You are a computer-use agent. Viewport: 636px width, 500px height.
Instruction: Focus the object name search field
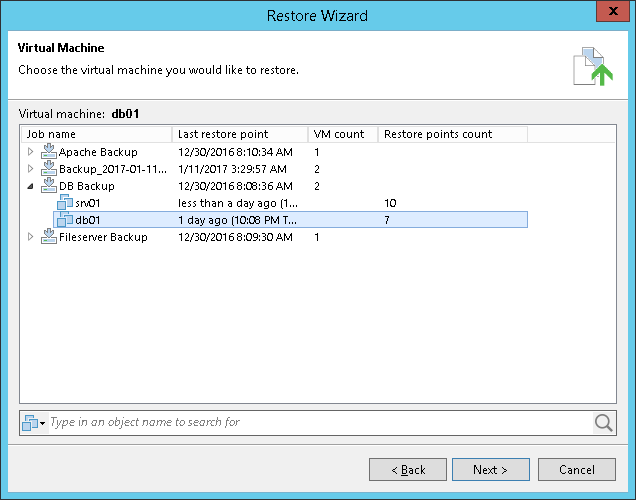318,422
